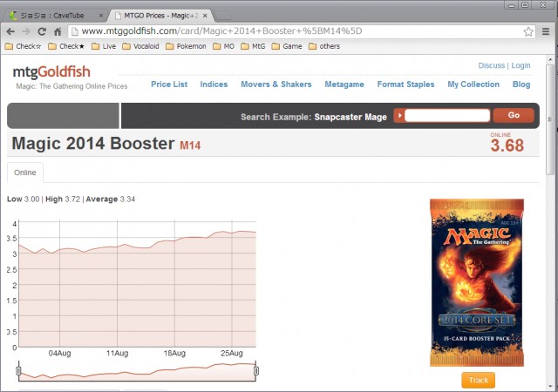Open the Format Staples page
Image resolution: width=558 pixels, height=392 pixels.
tap(405, 84)
